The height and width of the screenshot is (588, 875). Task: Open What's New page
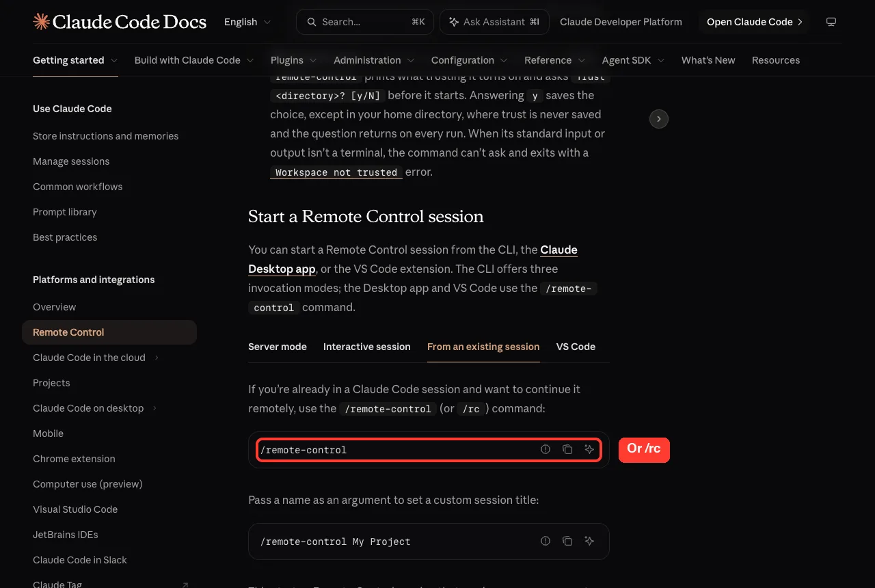coord(708,60)
